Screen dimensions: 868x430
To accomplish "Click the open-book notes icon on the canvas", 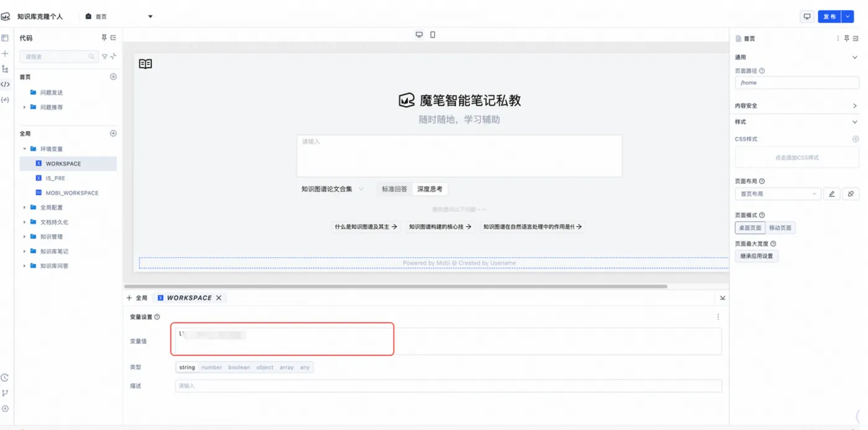I will tap(146, 64).
